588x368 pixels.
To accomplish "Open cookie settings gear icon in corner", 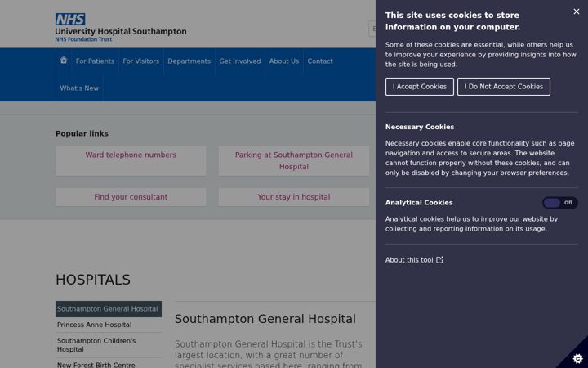I will [578, 358].
